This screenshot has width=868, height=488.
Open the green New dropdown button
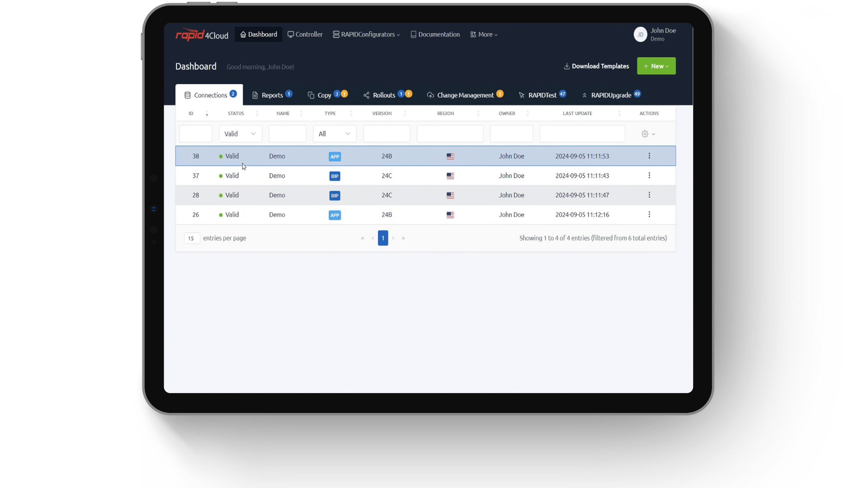[656, 66]
